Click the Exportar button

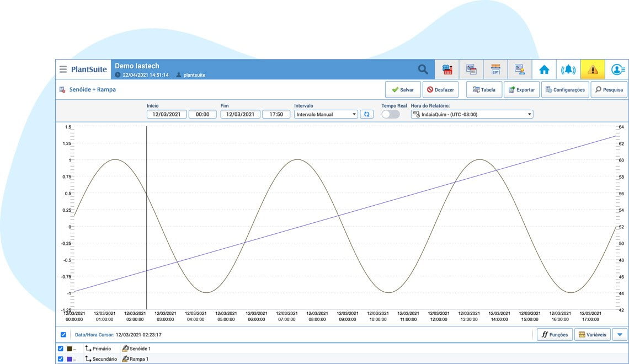point(521,89)
